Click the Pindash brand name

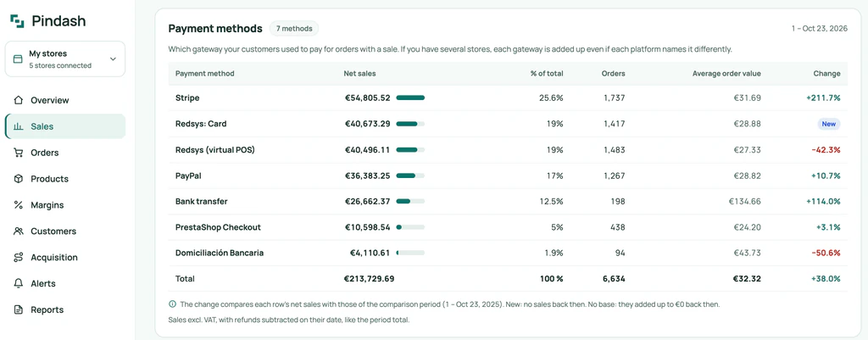(58, 21)
